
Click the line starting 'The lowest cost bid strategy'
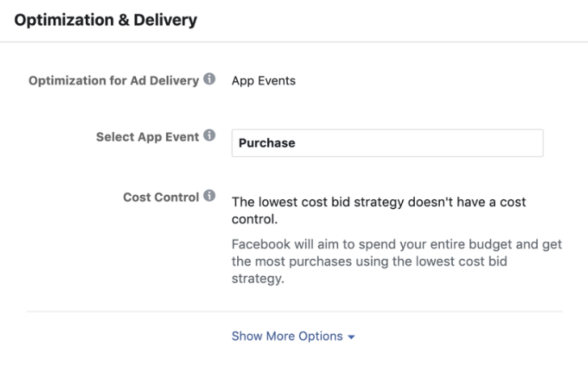coord(378,202)
